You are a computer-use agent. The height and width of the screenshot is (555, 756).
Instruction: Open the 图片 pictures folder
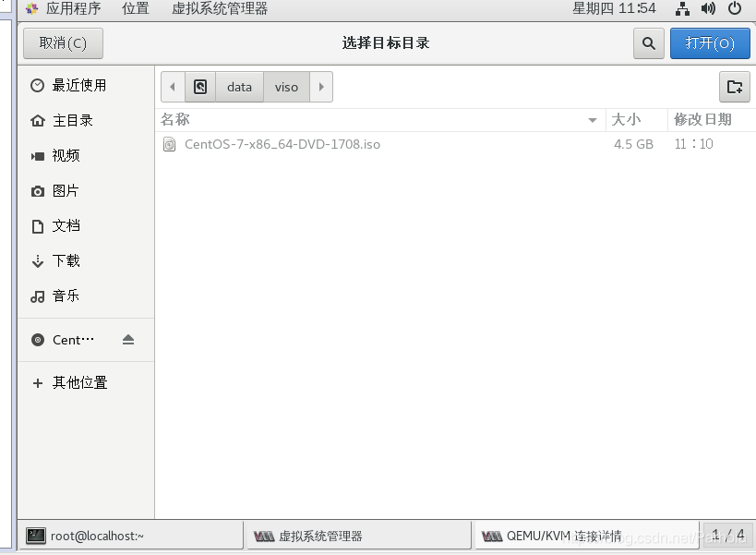point(86,191)
